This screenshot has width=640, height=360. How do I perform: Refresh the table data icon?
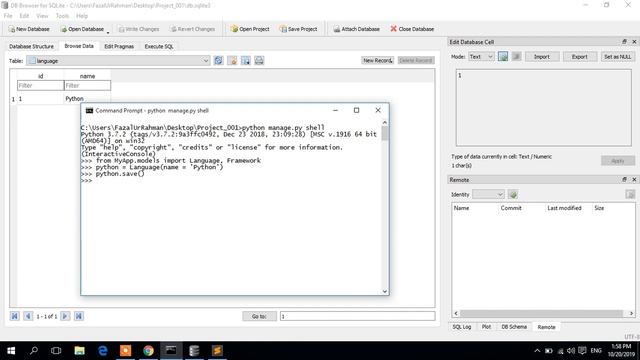tap(218, 61)
